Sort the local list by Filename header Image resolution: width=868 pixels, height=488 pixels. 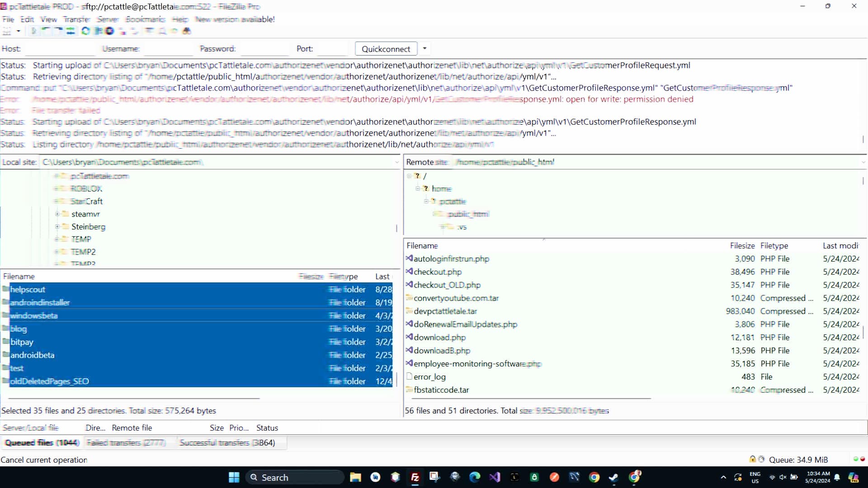pos(19,277)
